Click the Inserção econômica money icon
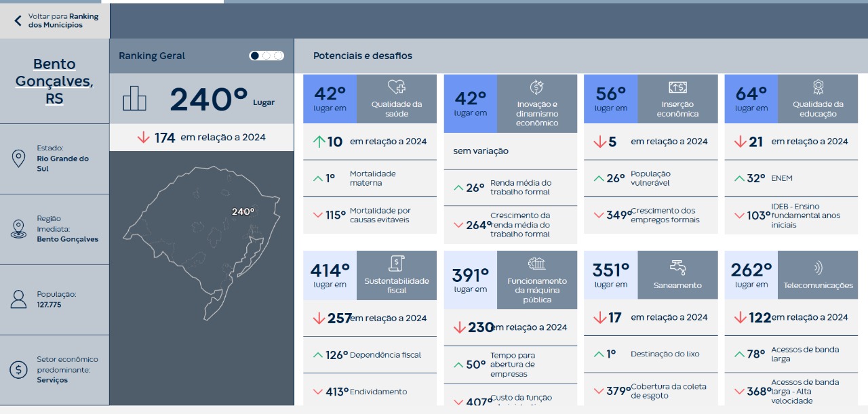Viewport: 868px width, 414px height. tap(677, 87)
